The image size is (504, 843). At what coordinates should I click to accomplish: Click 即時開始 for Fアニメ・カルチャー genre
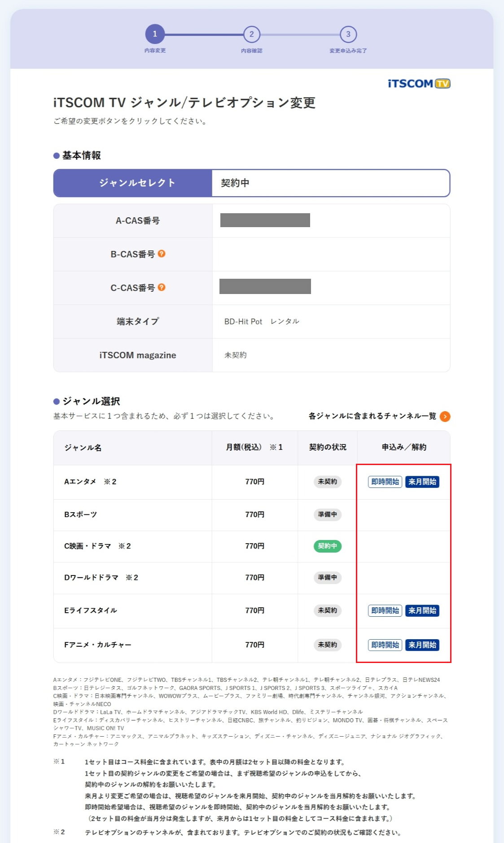[385, 645]
